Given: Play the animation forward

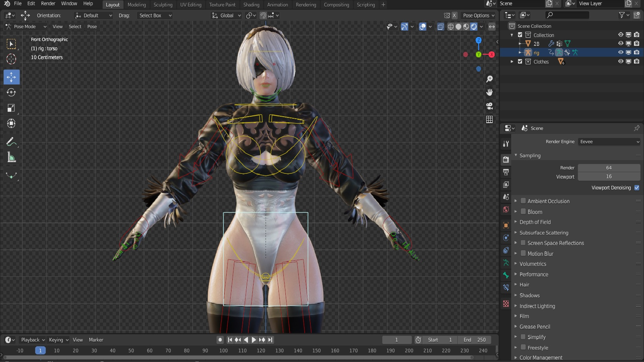Looking at the screenshot, I should (254, 340).
